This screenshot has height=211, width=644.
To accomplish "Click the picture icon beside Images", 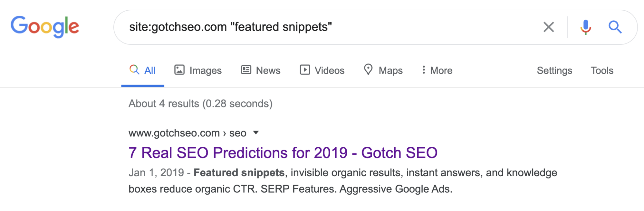I will 179,70.
